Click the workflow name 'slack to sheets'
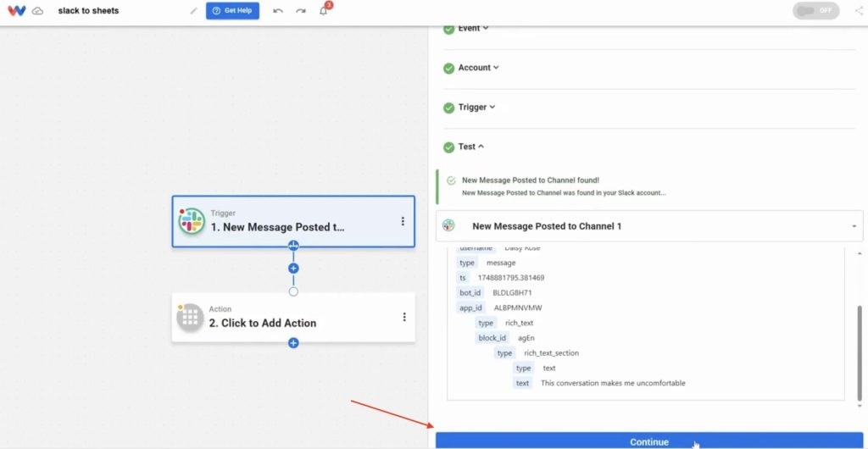 pyautogui.click(x=88, y=10)
